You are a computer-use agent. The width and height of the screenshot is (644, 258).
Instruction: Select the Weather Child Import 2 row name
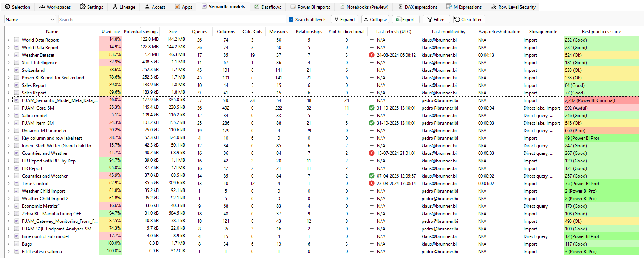[x=45, y=198]
